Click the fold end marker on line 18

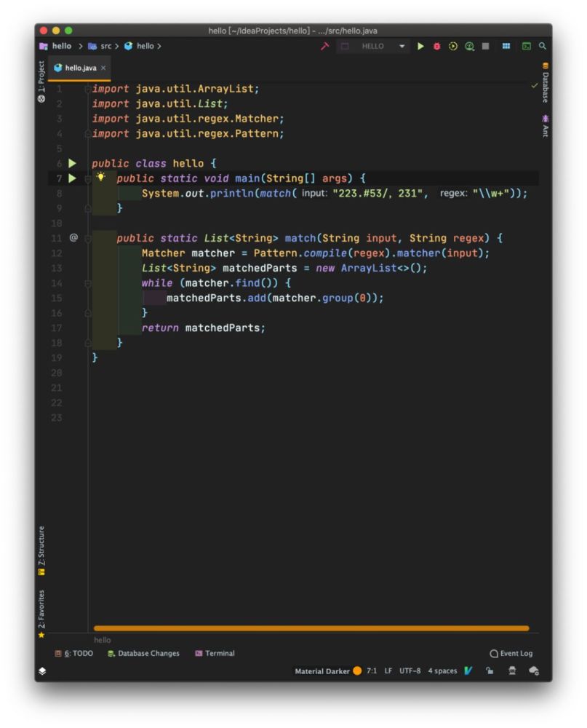pos(88,343)
